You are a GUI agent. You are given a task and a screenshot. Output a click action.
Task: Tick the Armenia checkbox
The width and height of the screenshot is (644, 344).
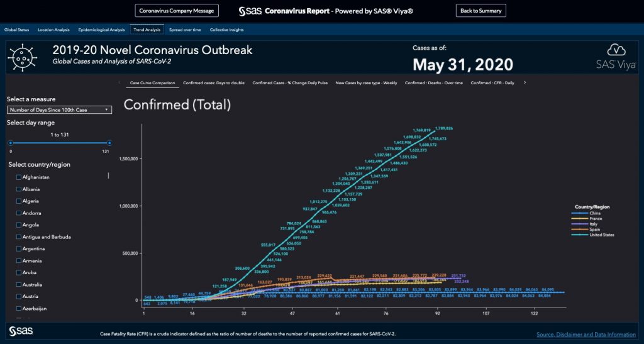pos(18,260)
